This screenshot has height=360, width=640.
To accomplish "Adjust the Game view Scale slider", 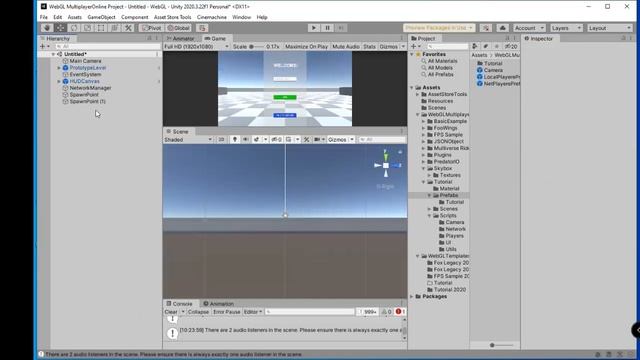I will pos(256,47).
